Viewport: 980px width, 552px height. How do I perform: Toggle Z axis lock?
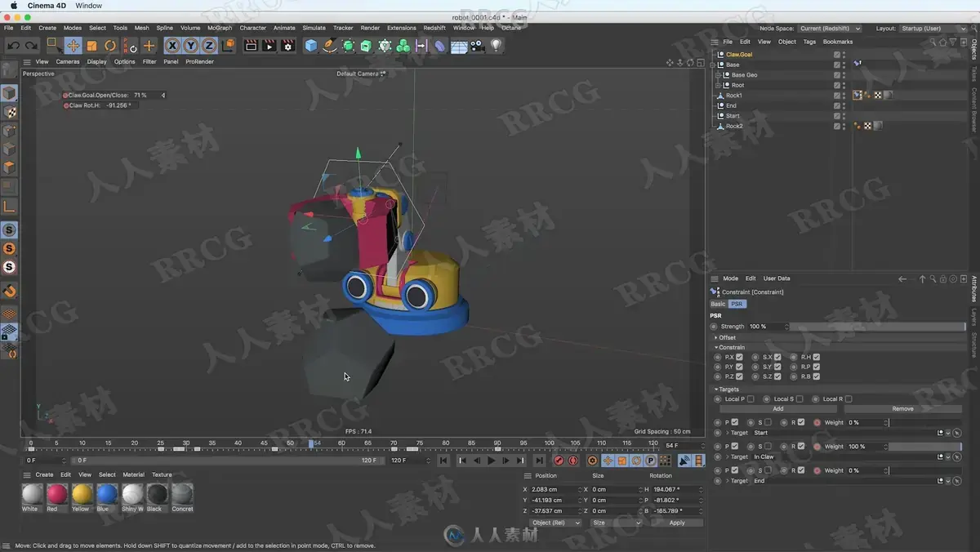pyautogui.click(x=209, y=46)
